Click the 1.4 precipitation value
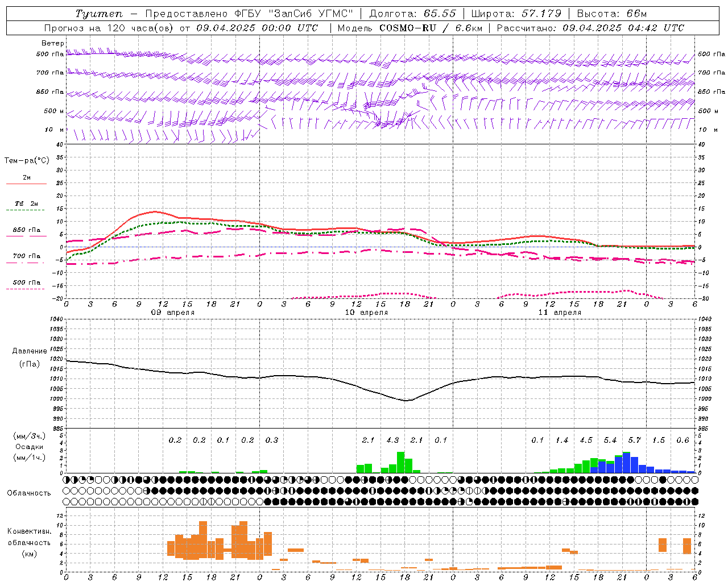 [x=562, y=440]
